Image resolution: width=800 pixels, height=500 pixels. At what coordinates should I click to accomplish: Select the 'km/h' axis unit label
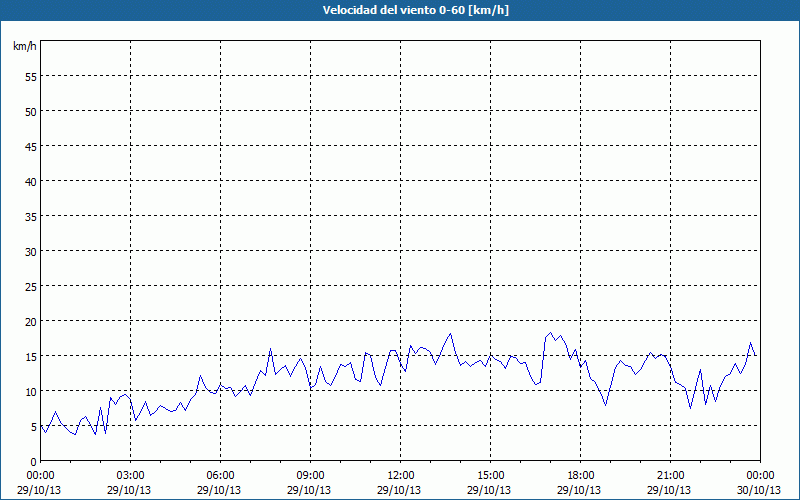25,46
